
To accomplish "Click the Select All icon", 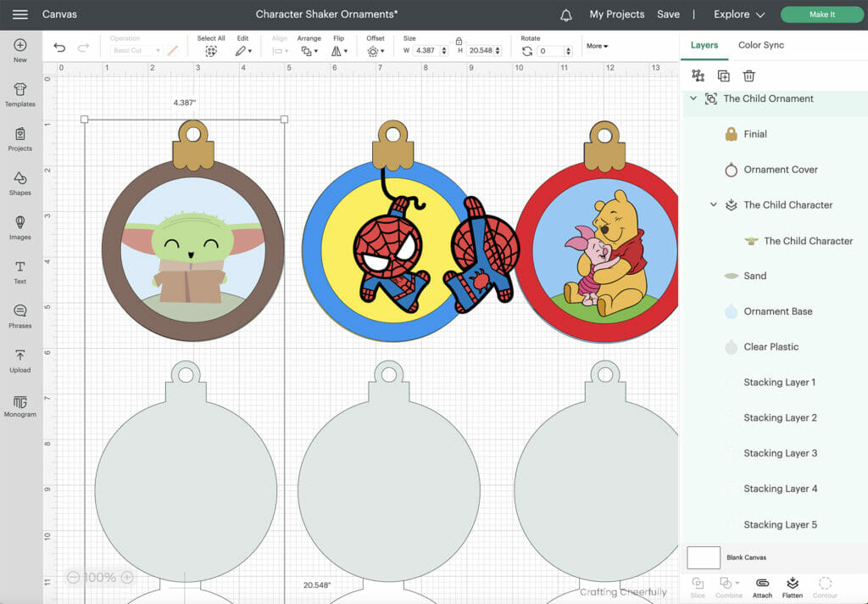I will pyautogui.click(x=209, y=50).
